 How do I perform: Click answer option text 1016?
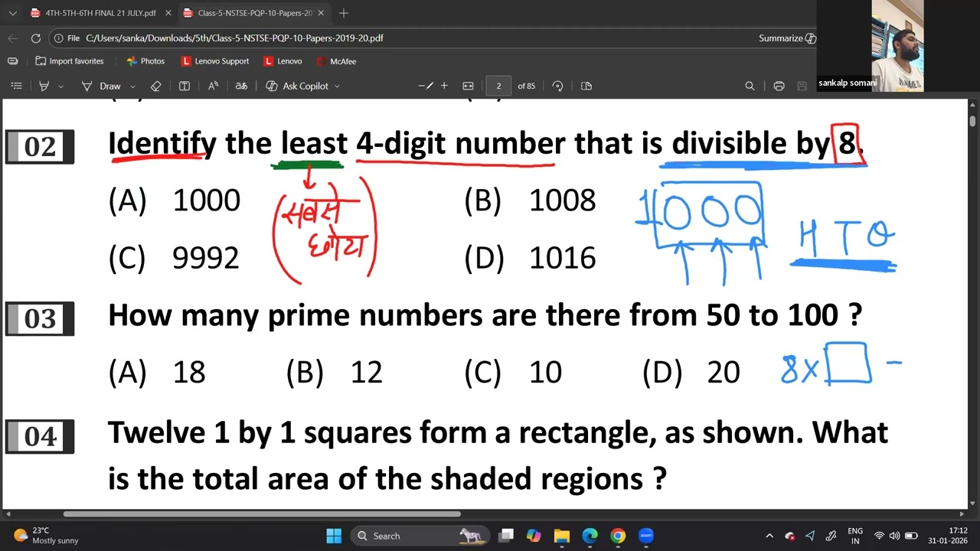(562, 258)
